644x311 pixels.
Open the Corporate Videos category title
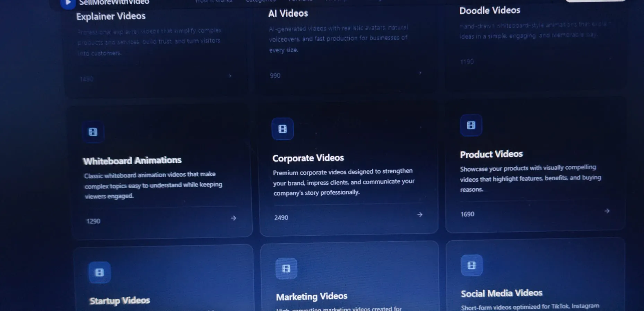pos(308,158)
